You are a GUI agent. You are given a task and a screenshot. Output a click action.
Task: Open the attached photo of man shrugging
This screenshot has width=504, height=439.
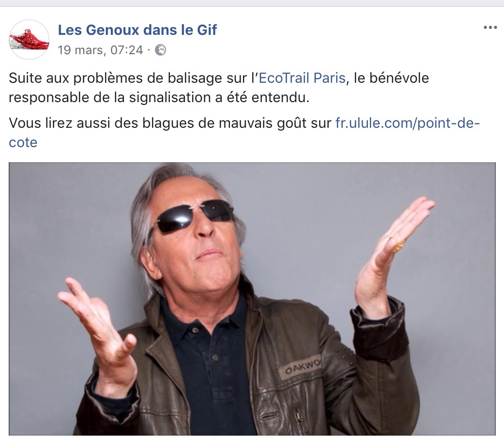pyautogui.click(x=252, y=299)
